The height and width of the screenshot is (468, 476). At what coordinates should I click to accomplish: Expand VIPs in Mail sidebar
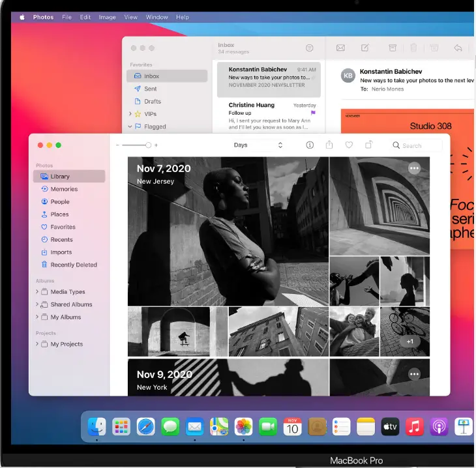pyautogui.click(x=130, y=114)
